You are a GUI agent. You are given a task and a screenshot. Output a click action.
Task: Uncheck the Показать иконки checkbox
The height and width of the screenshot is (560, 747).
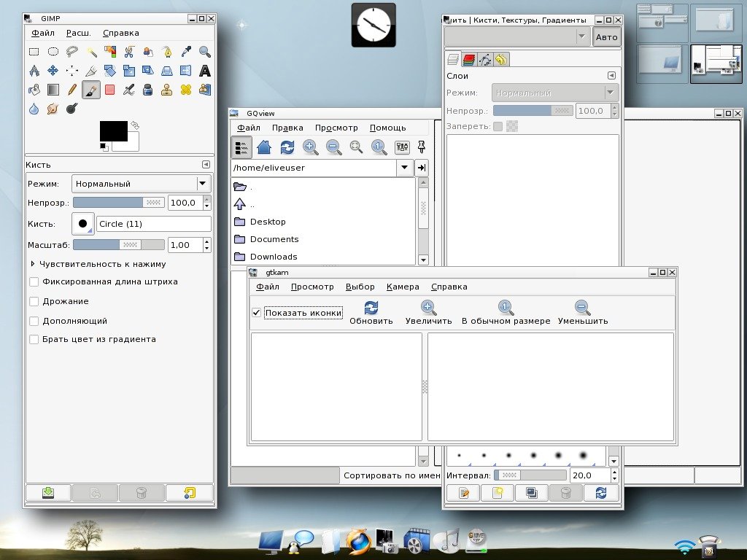click(x=256, y=312)
